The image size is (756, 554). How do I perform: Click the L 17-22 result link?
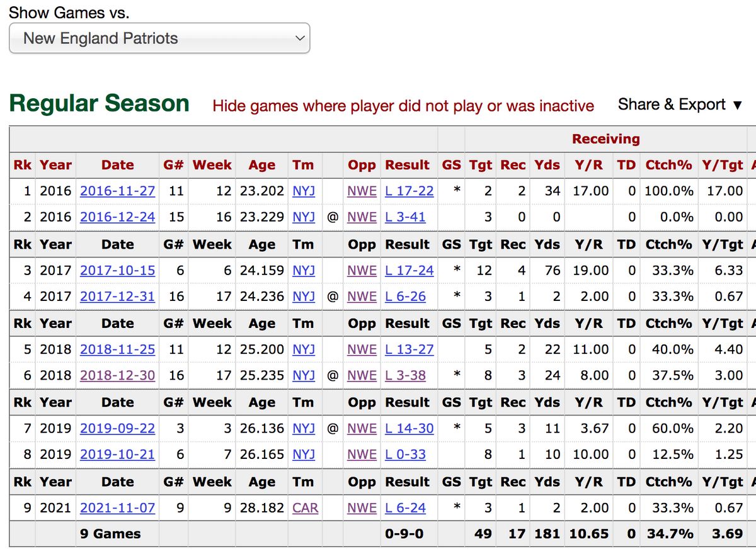[x=409, y=191]
